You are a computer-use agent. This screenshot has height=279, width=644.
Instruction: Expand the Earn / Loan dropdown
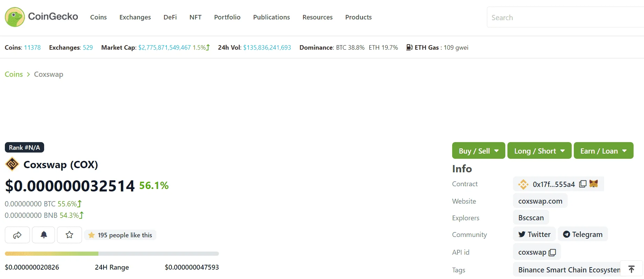[x=603, y=151]
